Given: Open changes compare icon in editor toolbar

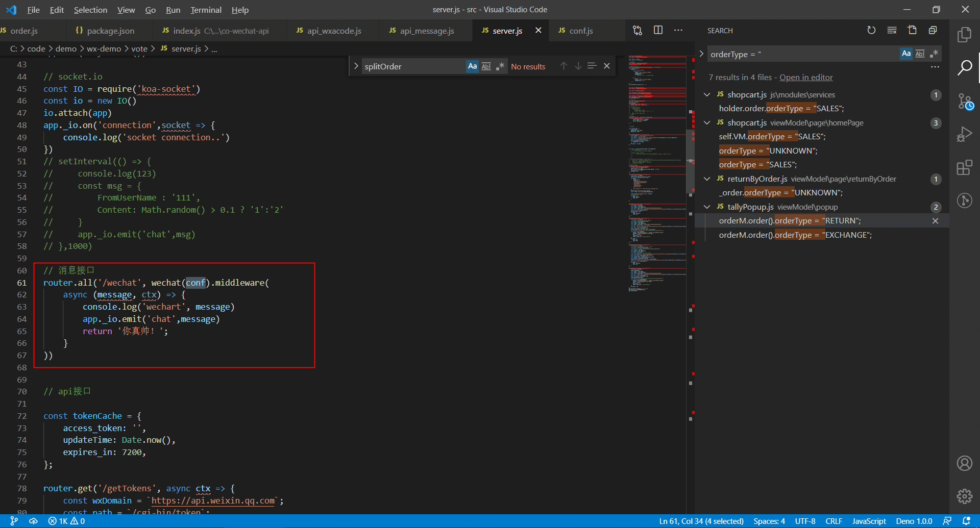Looking at the screenshot, I should [x=638, y=31].
